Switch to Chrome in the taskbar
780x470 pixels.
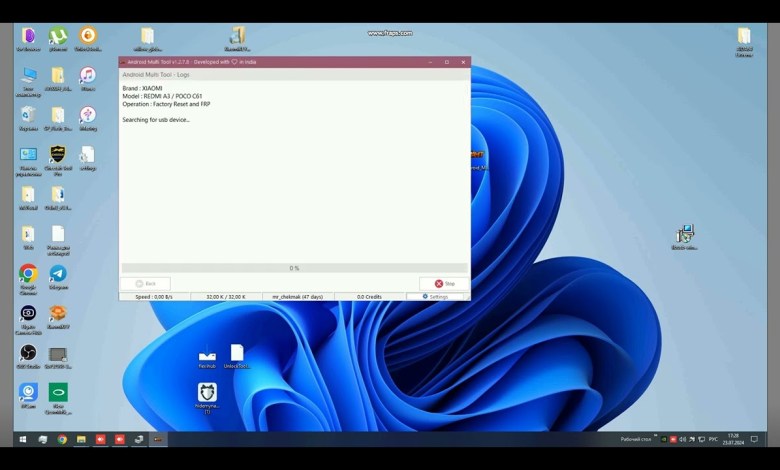point(62,439)
